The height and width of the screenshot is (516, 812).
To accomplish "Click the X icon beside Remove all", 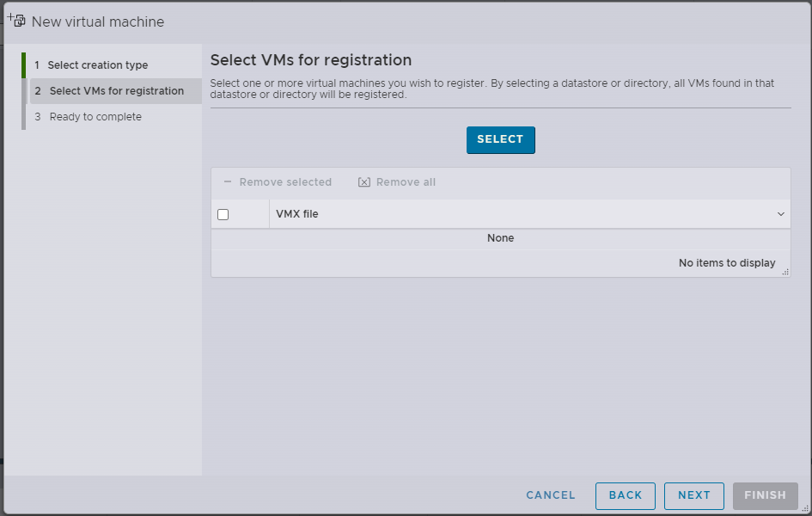I will 364,182.
